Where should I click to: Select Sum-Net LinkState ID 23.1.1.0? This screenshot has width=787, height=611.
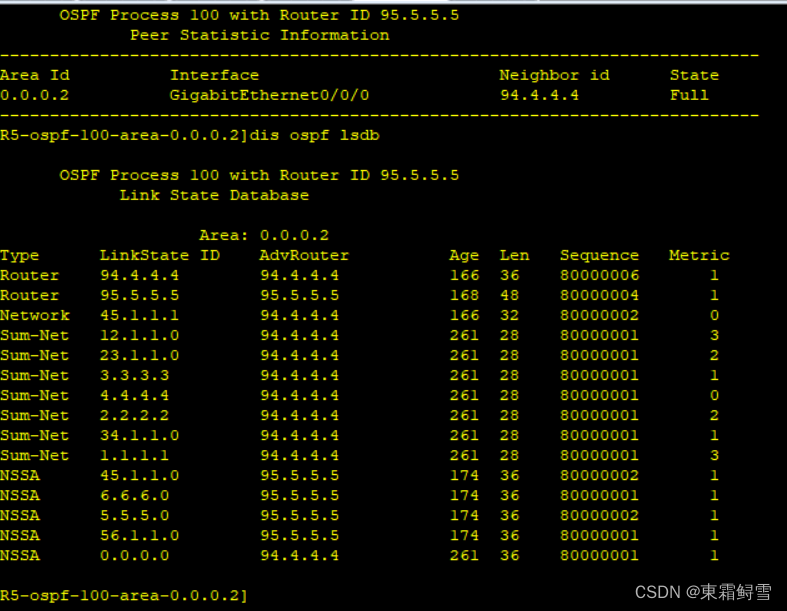[139, 355]
